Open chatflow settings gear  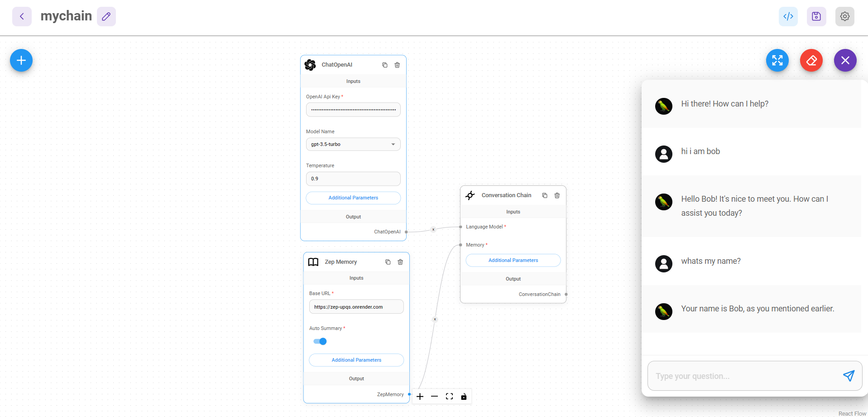pos(844,16)
